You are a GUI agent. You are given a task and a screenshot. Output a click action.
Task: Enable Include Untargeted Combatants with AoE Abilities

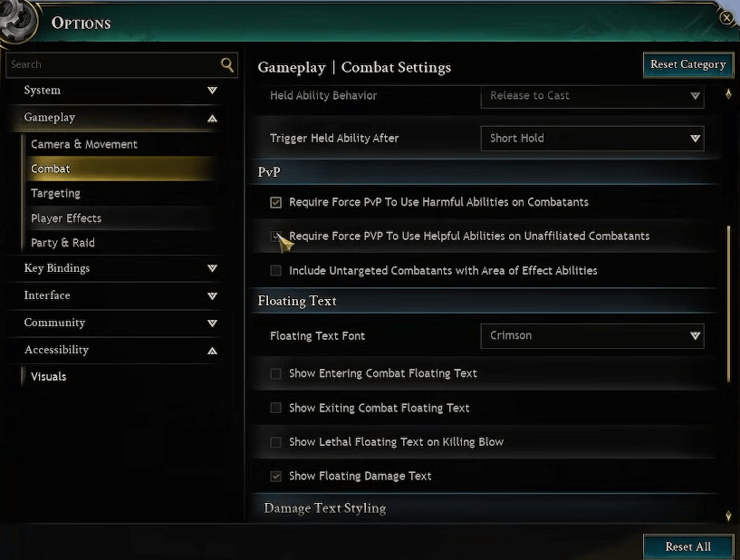point(275,270)
